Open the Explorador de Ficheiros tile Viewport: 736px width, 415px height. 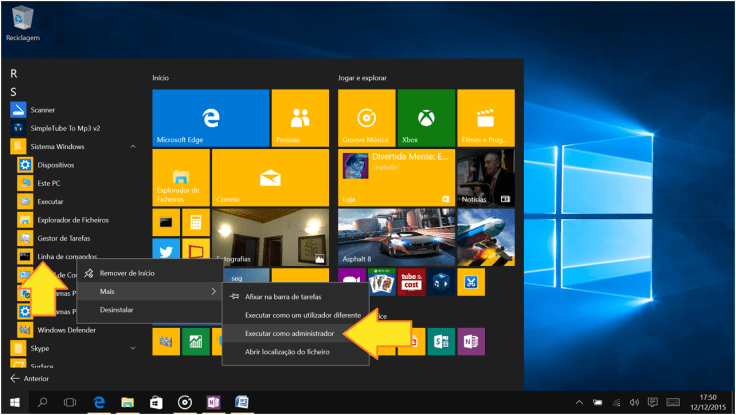pyautogui.click(x=181, y=178)
